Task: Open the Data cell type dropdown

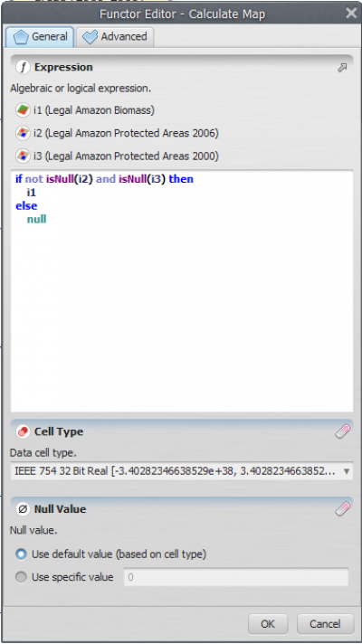Action: [x=181, y=471]
